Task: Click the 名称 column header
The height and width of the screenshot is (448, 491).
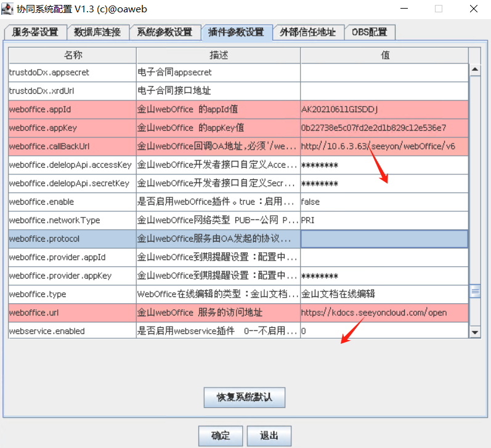Action: pos(72,55)
